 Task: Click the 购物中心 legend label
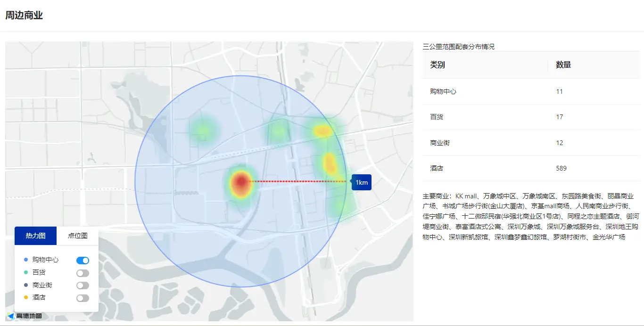(x=45, y=260)
